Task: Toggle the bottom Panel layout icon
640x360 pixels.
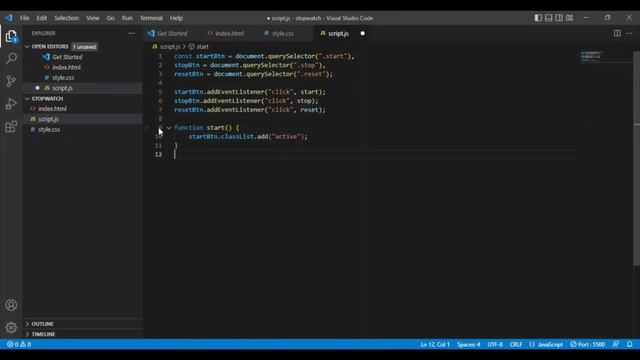Action: pyautogui.click(x=549, y=18)
